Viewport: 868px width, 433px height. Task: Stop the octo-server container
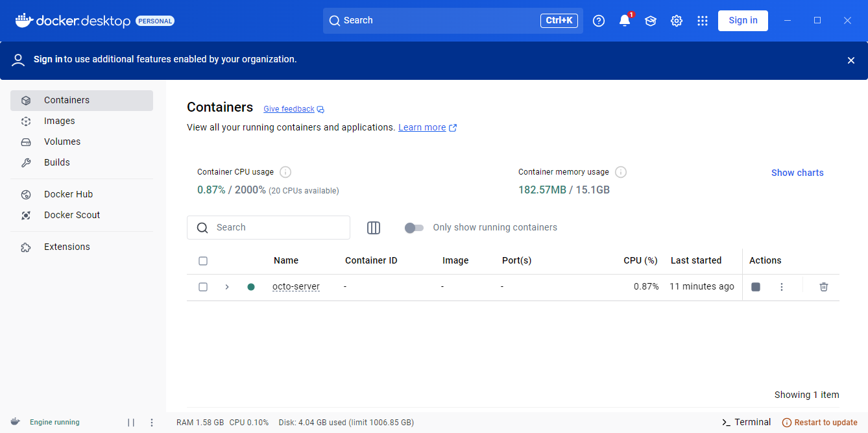point(756,287)
